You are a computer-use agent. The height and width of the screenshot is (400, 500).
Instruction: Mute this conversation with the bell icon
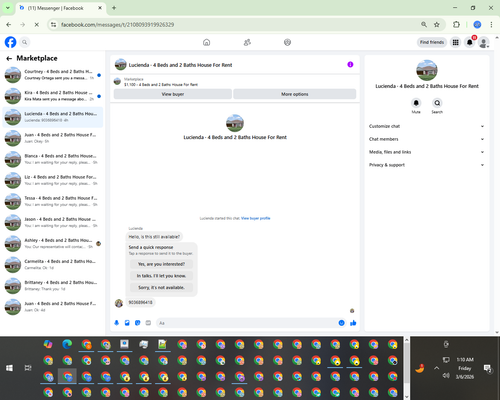coord(416,103)
